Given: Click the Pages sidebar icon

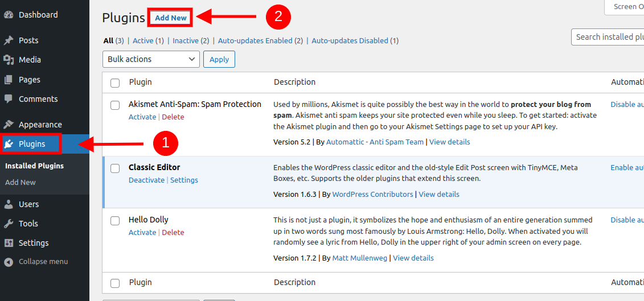Looking at the screenshot, I should point(9,80).
